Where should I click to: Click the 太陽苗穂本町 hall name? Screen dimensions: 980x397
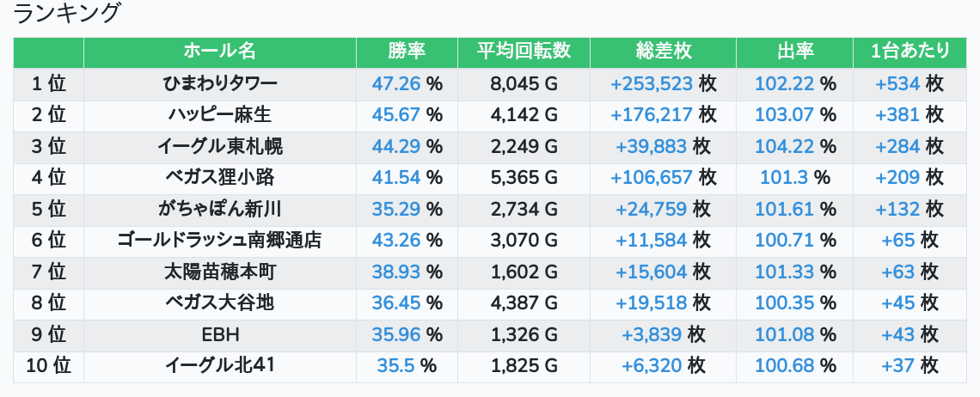(x=219, y=272)
